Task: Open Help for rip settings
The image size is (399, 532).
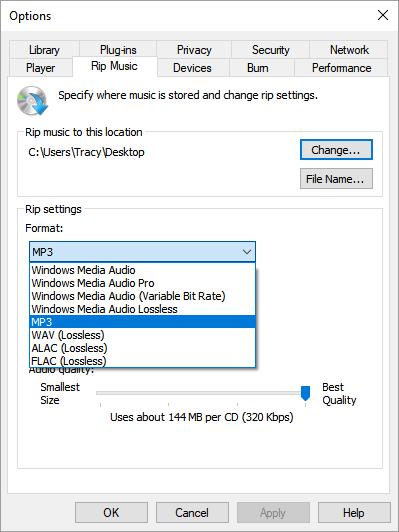Action: [354, 512]
